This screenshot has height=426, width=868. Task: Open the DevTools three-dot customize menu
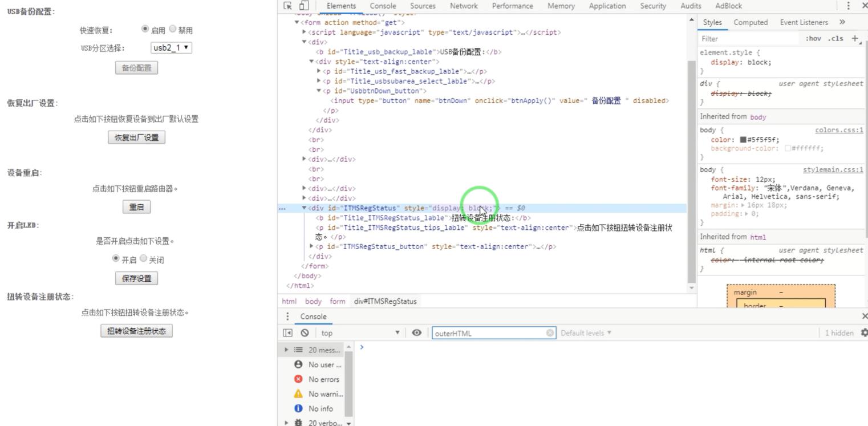(x=849, y=6)
